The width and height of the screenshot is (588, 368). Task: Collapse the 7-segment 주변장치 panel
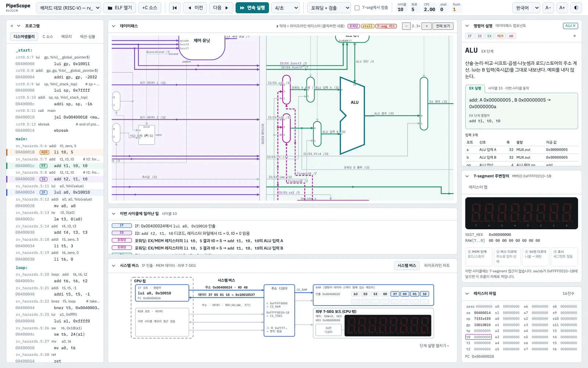point(467,176)
